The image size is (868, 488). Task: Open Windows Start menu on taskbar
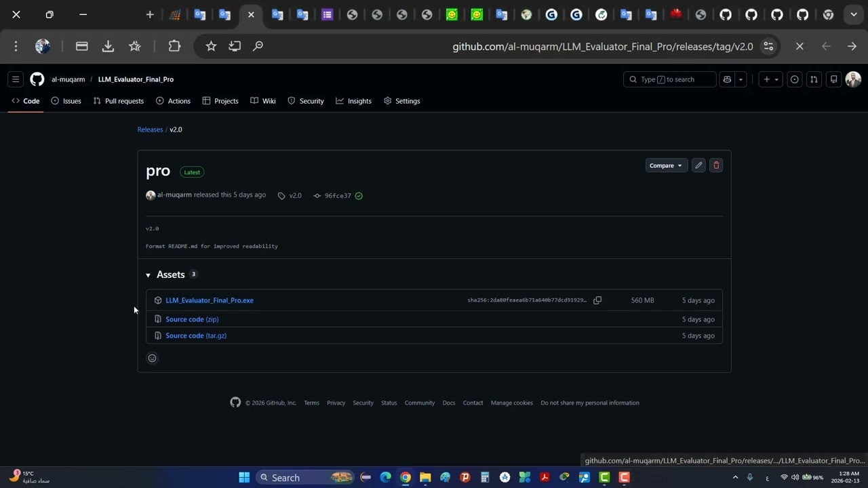(244, 478)
